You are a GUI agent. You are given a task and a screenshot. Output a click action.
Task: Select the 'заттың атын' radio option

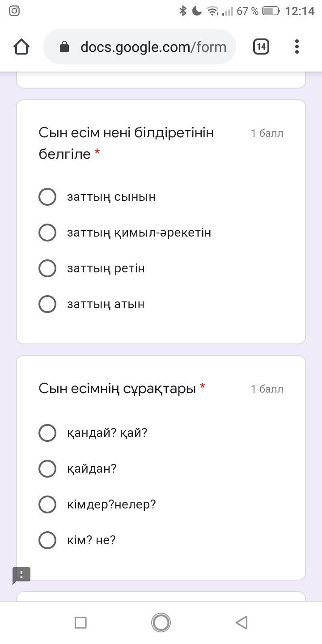coord(47,304)
